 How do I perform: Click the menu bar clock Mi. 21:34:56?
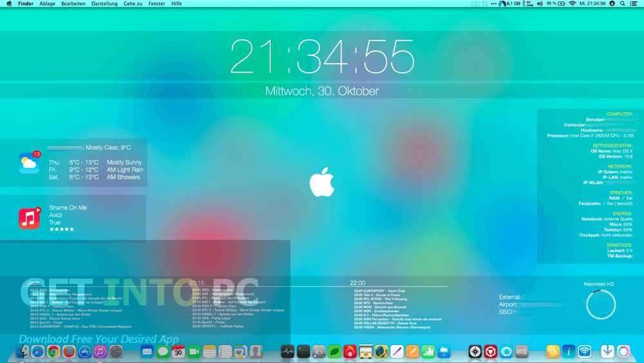[x=592, y=3]
